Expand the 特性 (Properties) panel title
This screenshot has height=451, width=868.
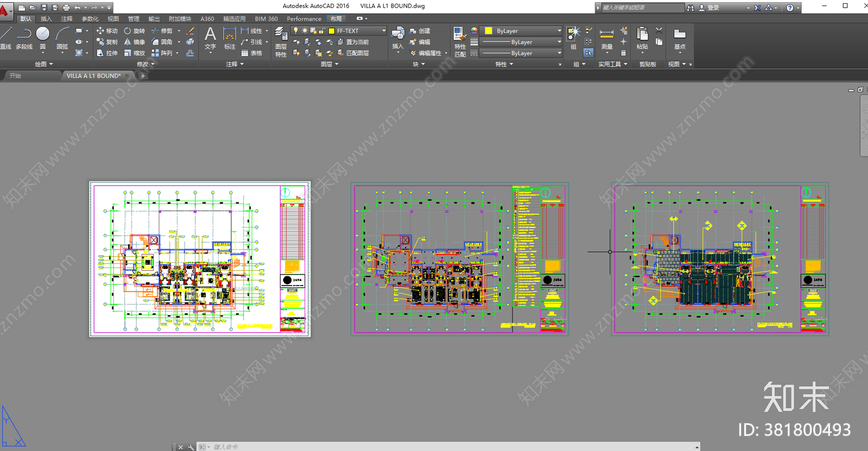tap(504, 64)
